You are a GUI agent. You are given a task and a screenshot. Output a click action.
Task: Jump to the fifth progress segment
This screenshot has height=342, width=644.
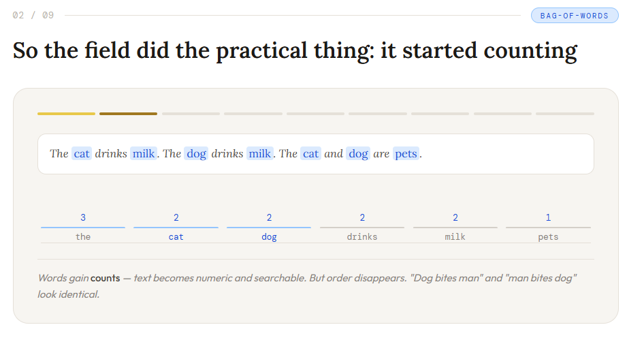[x=315, y=114]
